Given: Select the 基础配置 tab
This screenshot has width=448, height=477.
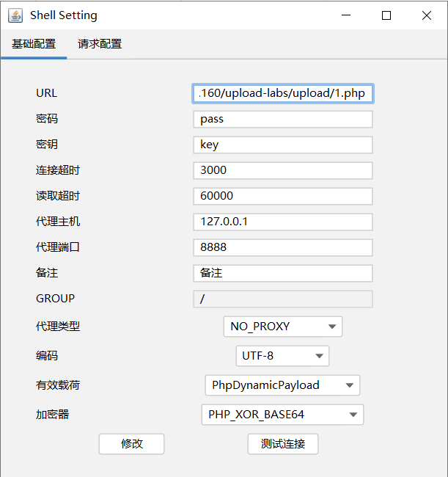Looking at the screenshot, I should (34, 44).
